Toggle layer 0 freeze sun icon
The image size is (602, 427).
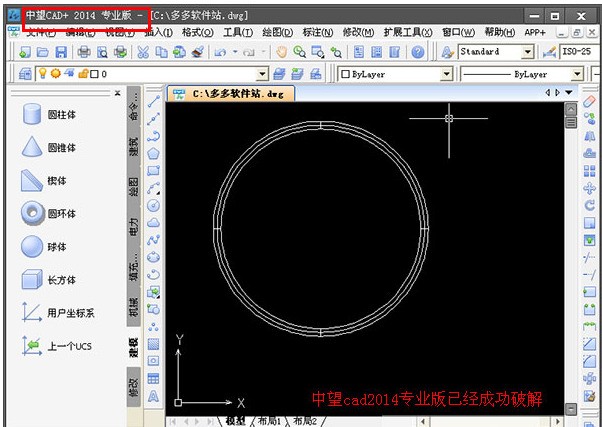pos(56,73)
